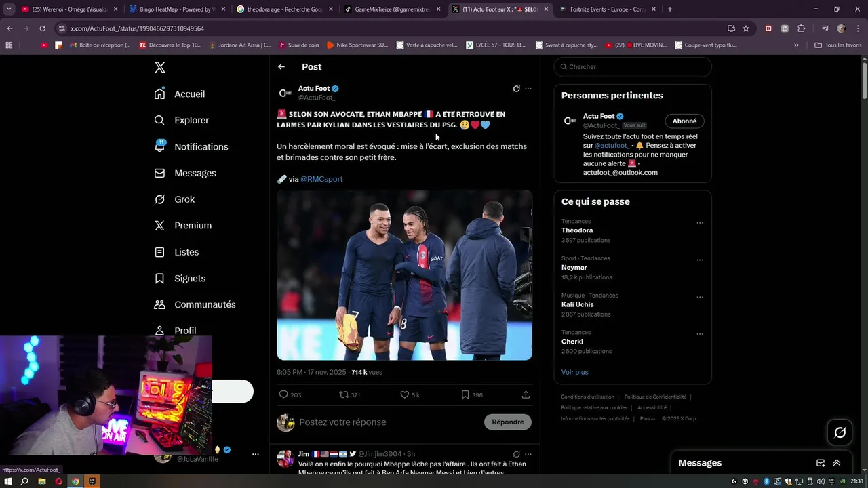Open Chrome three-dot menu
The image size is (868, 488).
[x=858, y=28]
